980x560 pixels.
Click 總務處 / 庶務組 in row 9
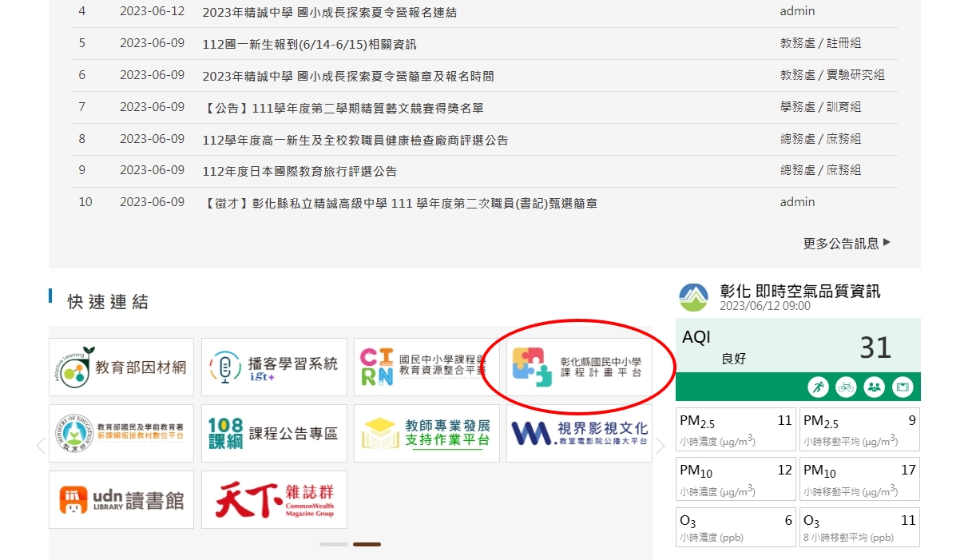(x=821, y=170)
